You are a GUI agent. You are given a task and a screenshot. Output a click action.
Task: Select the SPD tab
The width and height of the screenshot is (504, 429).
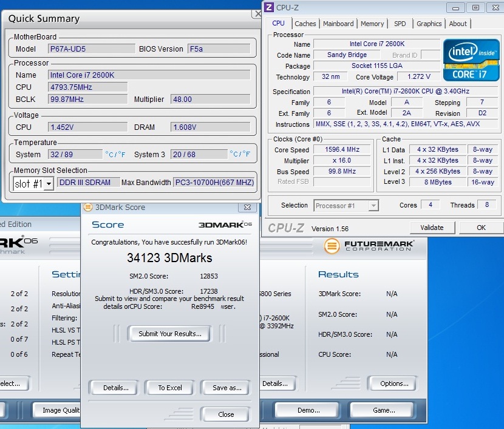point(400,24)
